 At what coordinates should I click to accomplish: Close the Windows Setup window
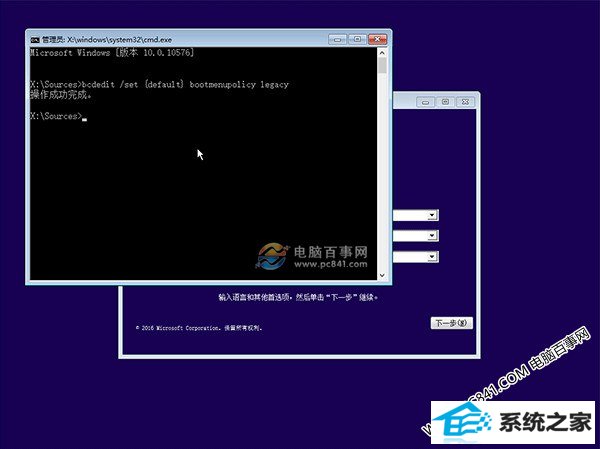(x=465, y=102)
